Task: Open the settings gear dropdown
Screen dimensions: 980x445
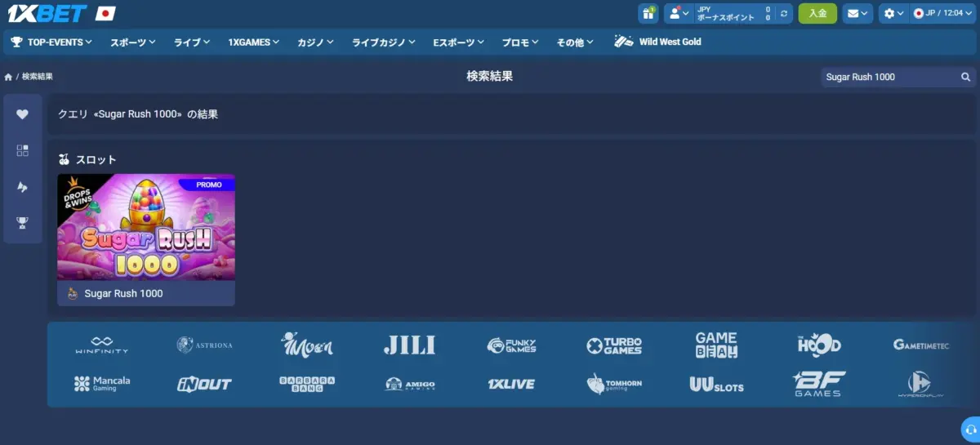Action: click(893, 13)
